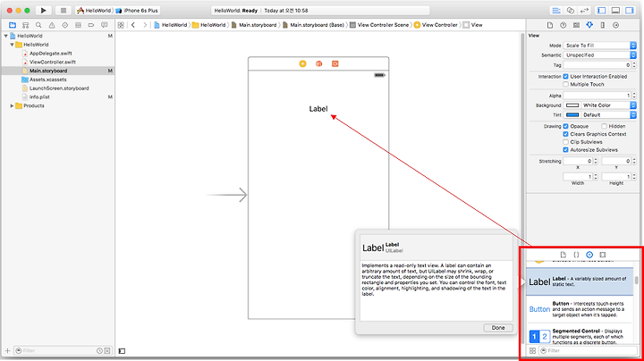
Task: Select the View Controller icon in scene dock
Action: pos(302,63)
